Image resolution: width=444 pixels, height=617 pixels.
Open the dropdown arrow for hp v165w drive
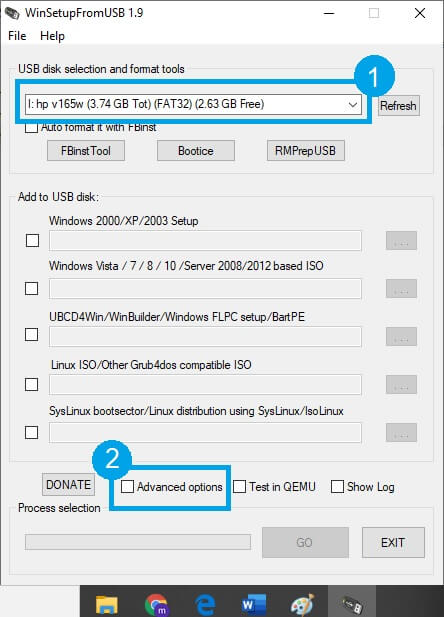[x=353, y=105]
